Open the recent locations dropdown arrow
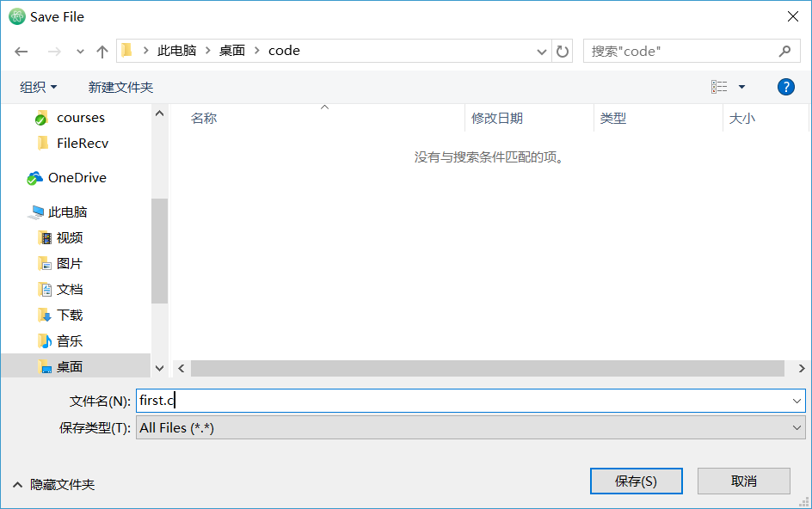Screen dimensions: 812x509 80,52
